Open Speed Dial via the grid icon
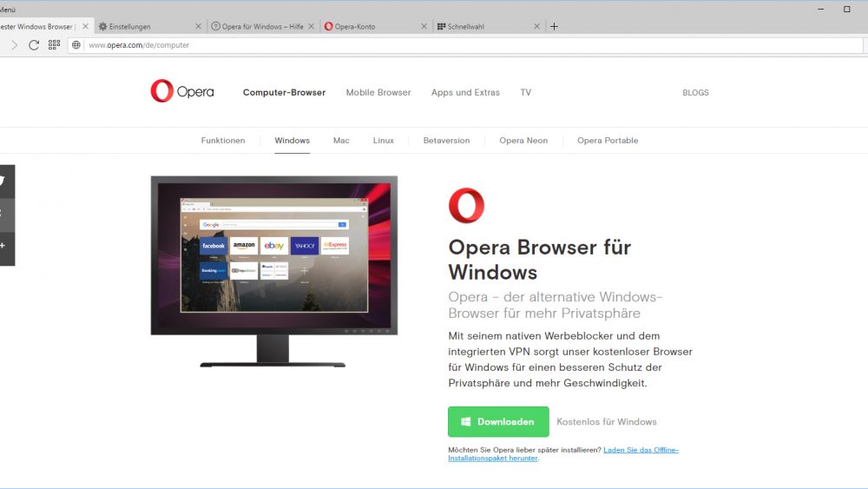 54,45
